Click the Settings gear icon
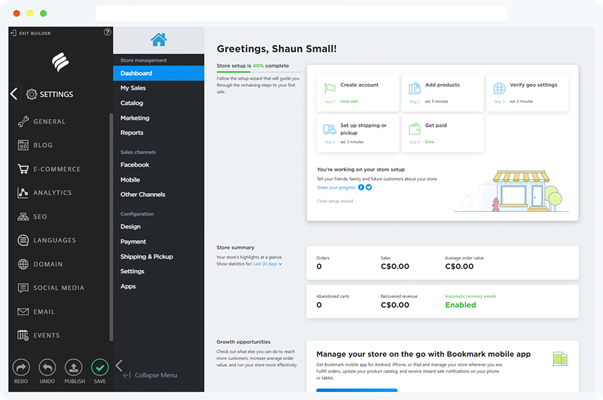This screenshot has width=603, height=400. (x=32, y=94)
